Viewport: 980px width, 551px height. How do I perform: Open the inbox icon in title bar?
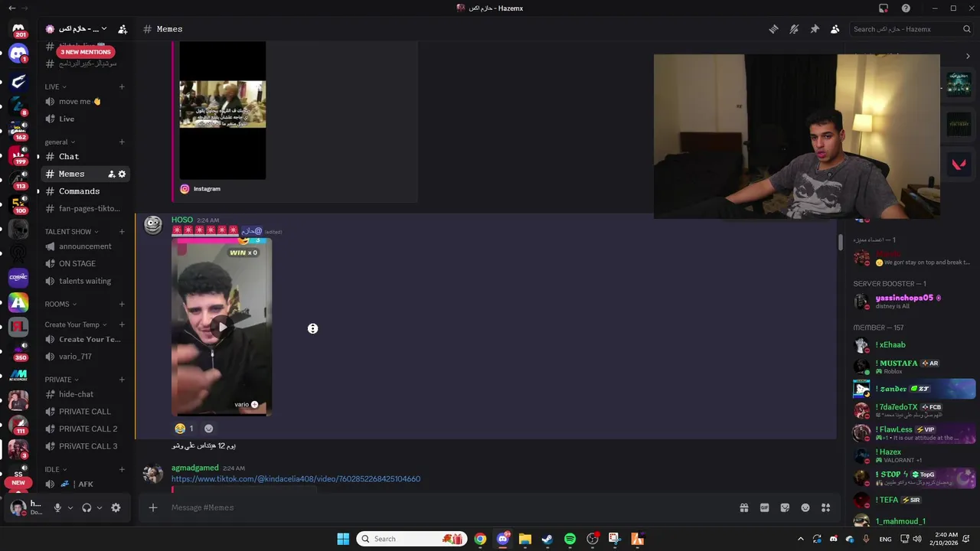(x=884, y=8)
